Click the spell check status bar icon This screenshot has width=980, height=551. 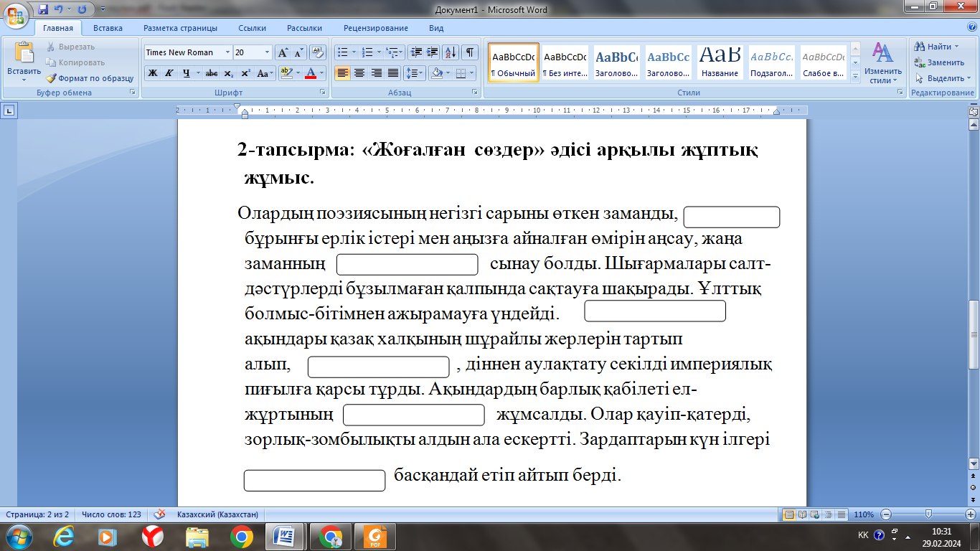pos(159,514)
